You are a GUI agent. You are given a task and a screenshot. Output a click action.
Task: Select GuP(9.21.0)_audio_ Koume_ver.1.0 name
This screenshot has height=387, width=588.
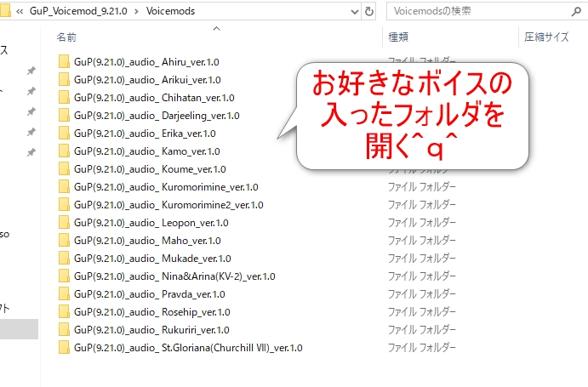[150, 169]
